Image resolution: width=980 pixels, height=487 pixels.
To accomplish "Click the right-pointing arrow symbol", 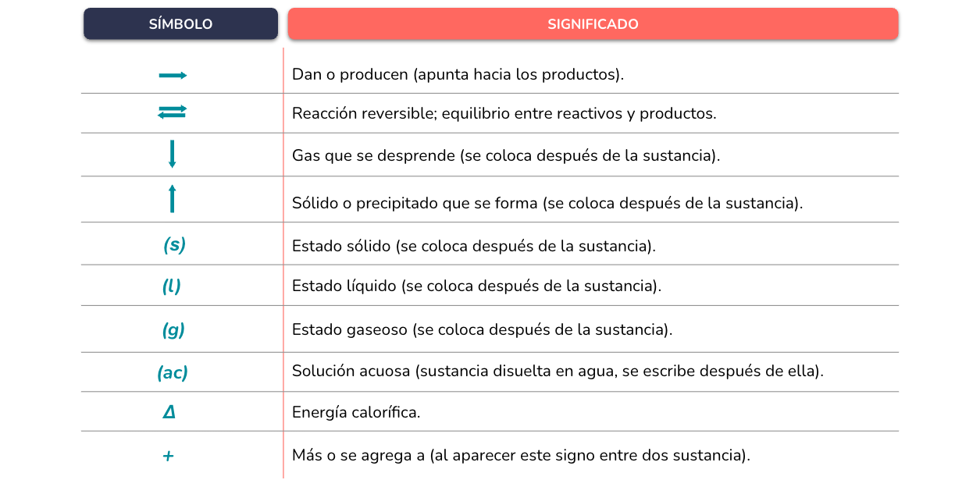I will 173,75.
